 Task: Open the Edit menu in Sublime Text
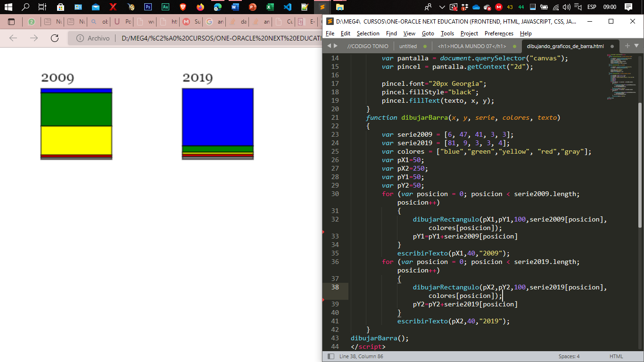pos(346,33)
